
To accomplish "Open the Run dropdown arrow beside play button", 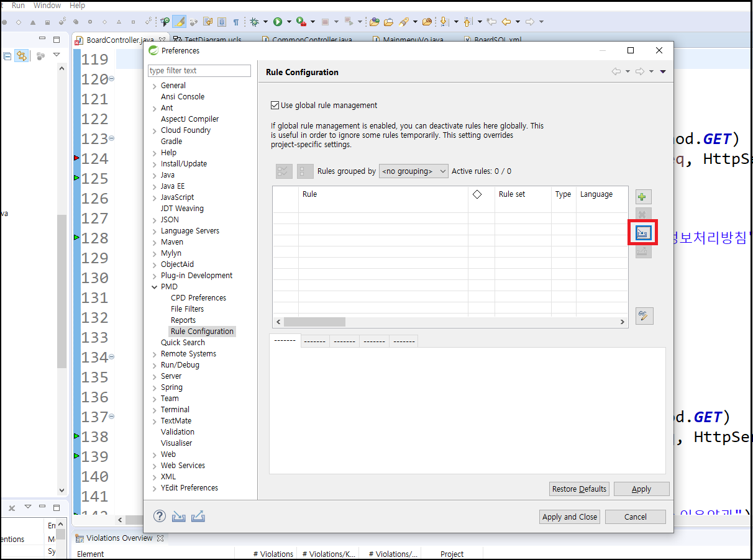I will [x=289, y=22].
